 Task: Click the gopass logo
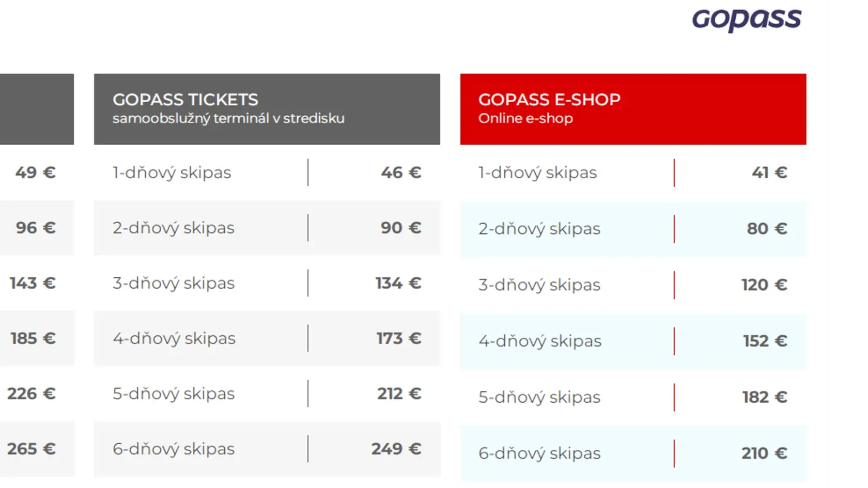click(x=747, y=20)
